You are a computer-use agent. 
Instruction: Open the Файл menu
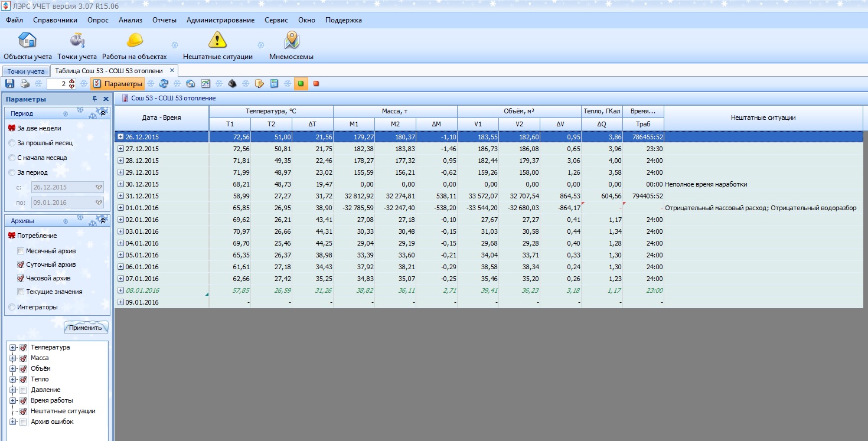[x=15, y=20]
